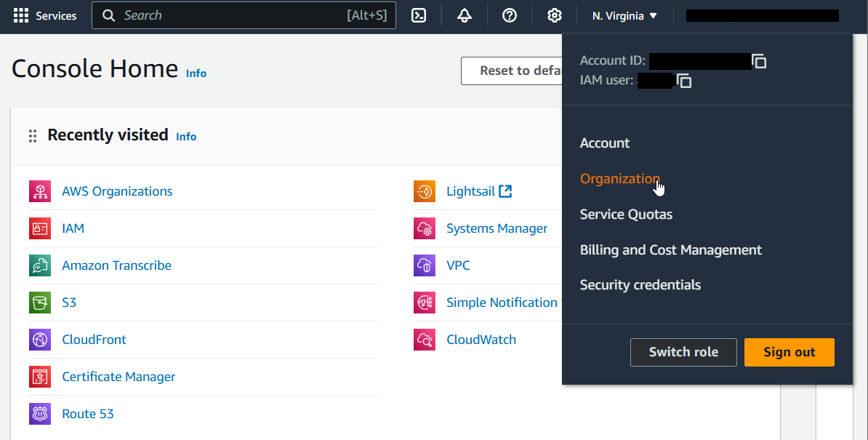
Task: Click the CloudFront service icon
Action: (x=40, y=340)
